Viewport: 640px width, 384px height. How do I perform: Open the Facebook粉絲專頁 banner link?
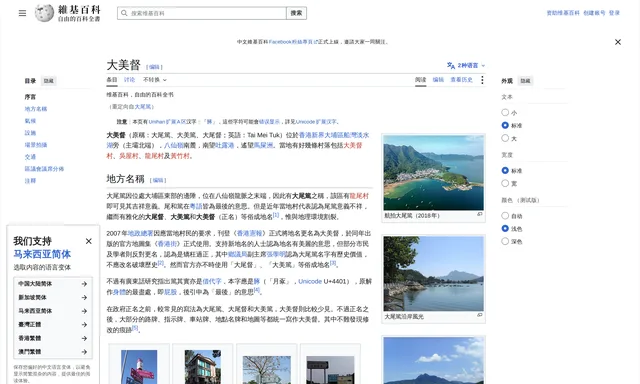pos(293,42)
